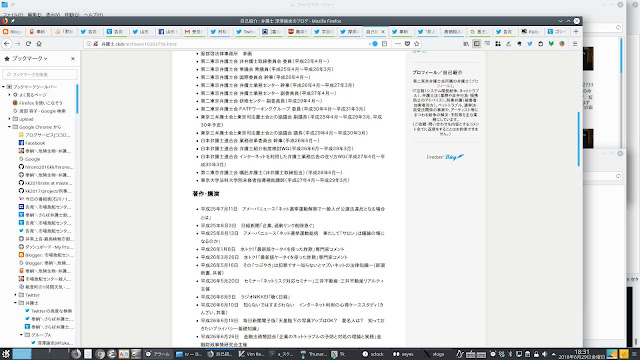The image size is (640, 360).
Task: Switch to the orange Blogger tab
Action: click(x=13, y=31)
